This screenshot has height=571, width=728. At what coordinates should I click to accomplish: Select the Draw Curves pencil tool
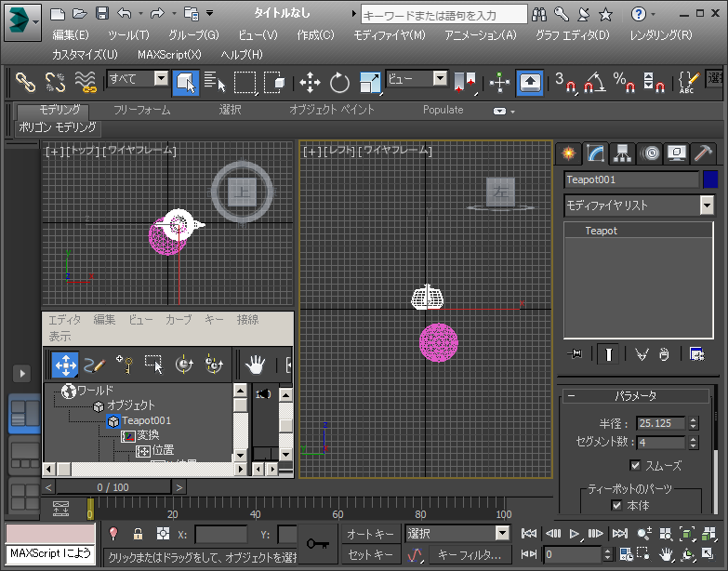point(94,365)
